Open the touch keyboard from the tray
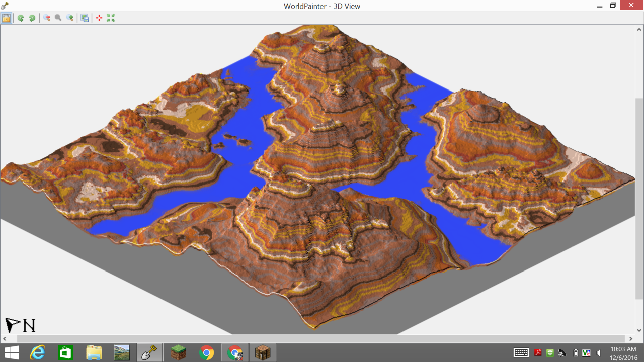This screenshot has height=362, width=644. pyautogui.click(x=521, y=352)
